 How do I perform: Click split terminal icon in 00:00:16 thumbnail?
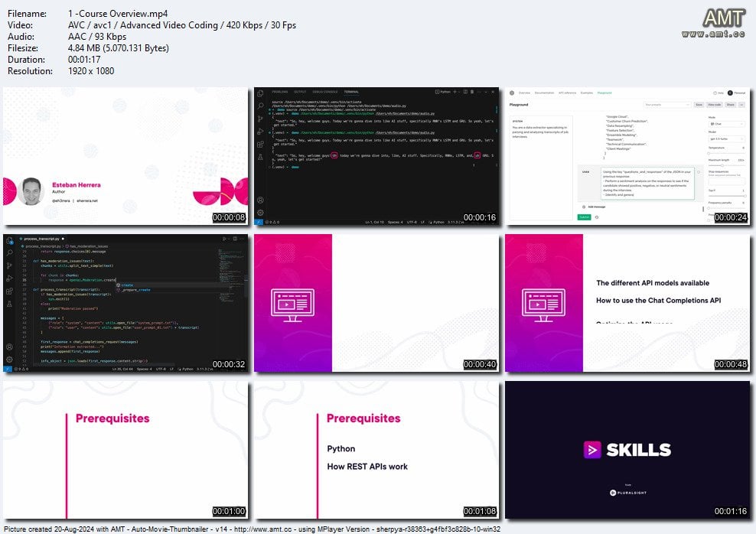coord(465,92)
